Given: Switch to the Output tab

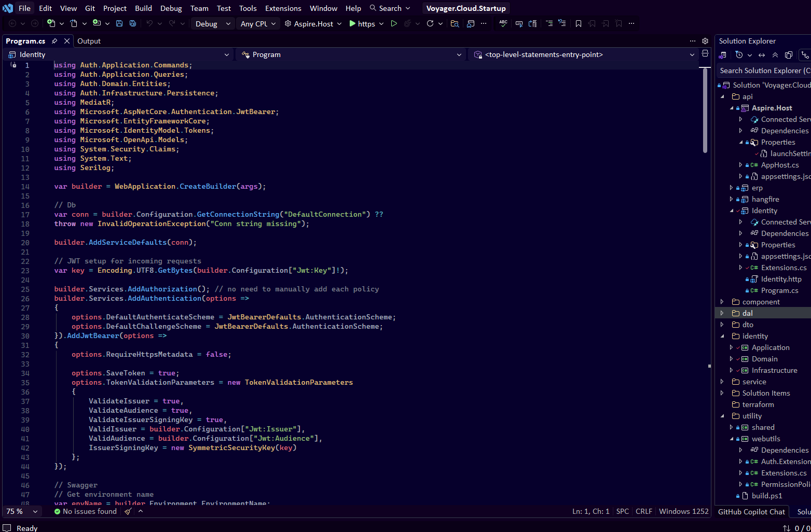Looking at the screenshot, I should 89,41.
